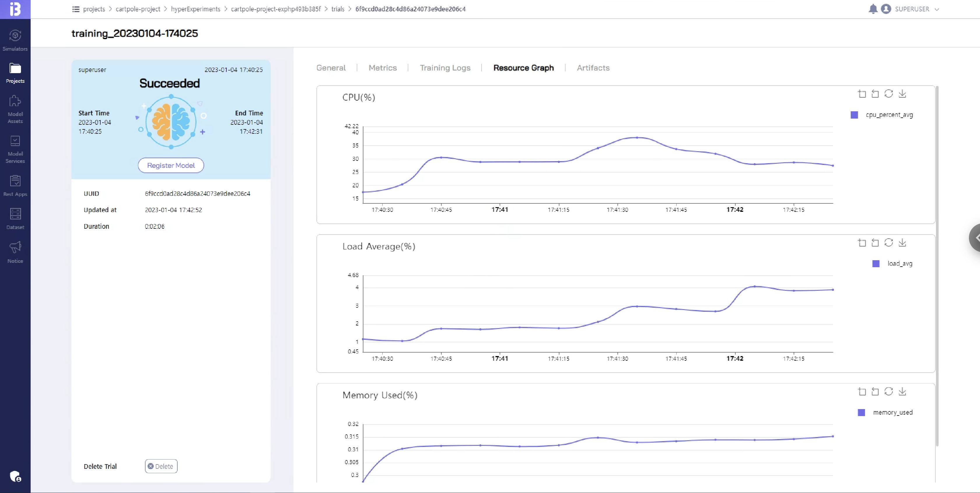Open the breadcrumb navigation list icon

click(x=76, y=9)
